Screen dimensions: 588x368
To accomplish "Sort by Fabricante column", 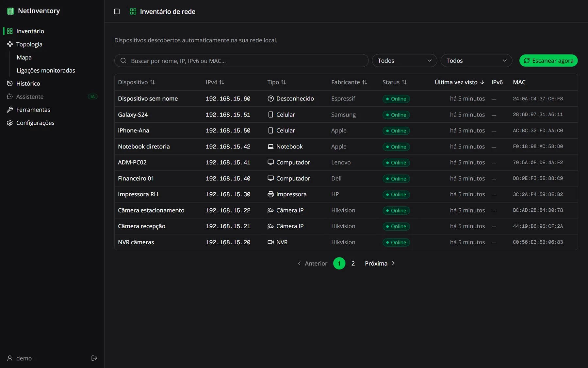I will 349,82.
